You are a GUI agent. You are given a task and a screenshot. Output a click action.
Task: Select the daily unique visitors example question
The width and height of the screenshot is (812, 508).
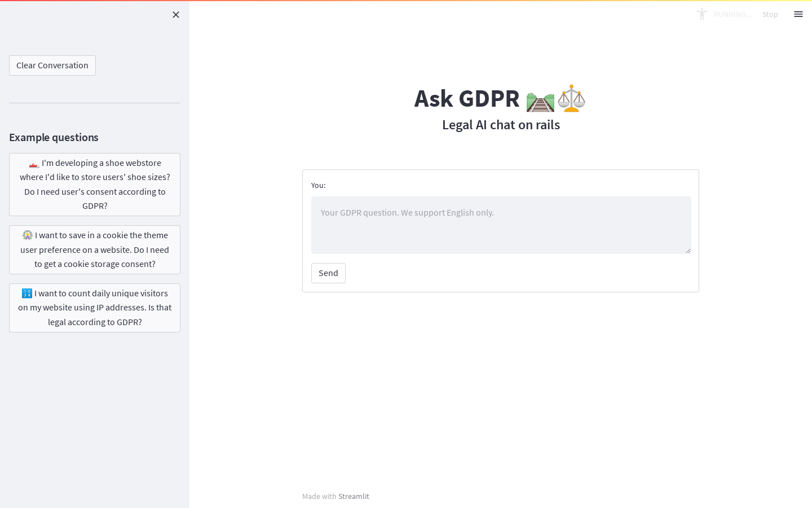(x=95, y=308)
